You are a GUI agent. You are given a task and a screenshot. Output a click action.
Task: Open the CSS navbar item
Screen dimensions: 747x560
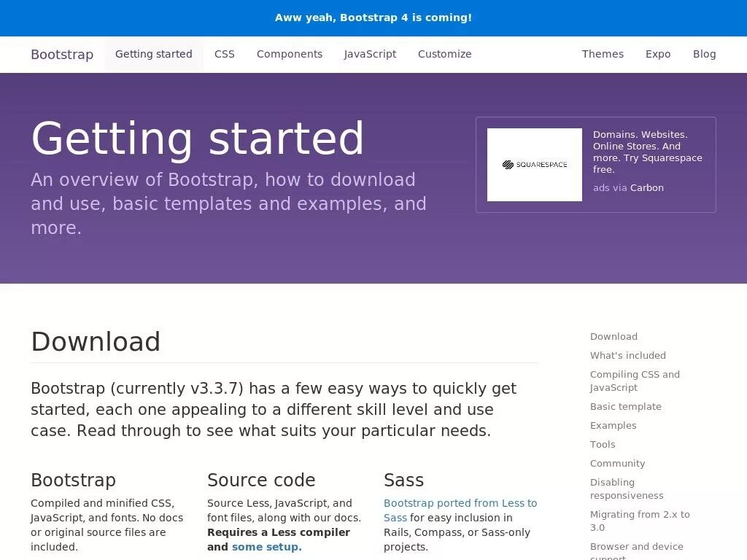(x=225, y=54)
